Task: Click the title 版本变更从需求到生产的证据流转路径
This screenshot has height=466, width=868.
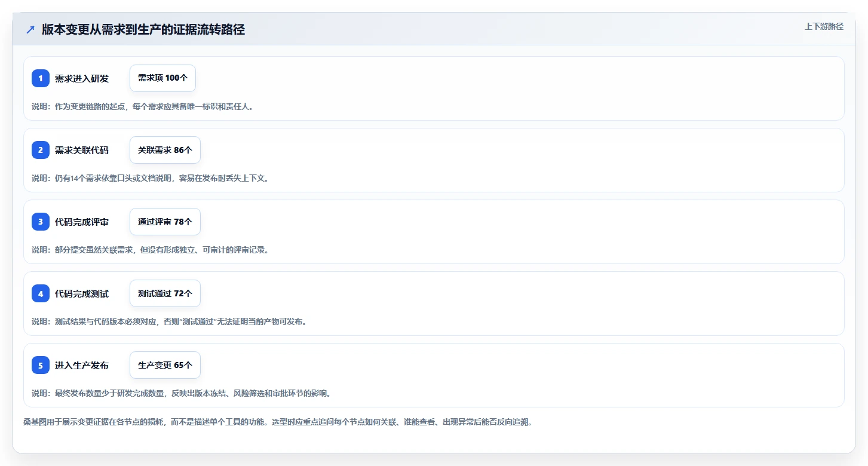Action: click(x=143, y=30)
